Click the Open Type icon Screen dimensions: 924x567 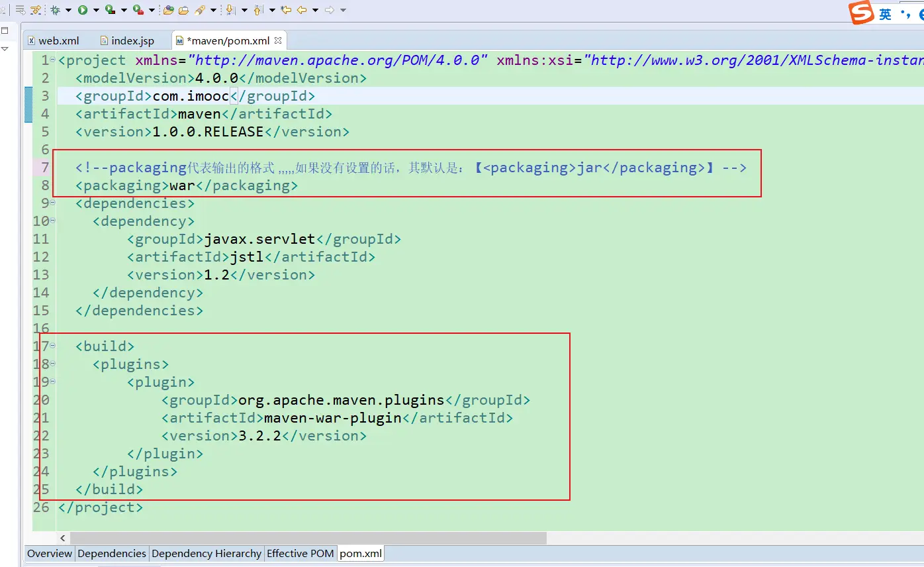point(169,10)
